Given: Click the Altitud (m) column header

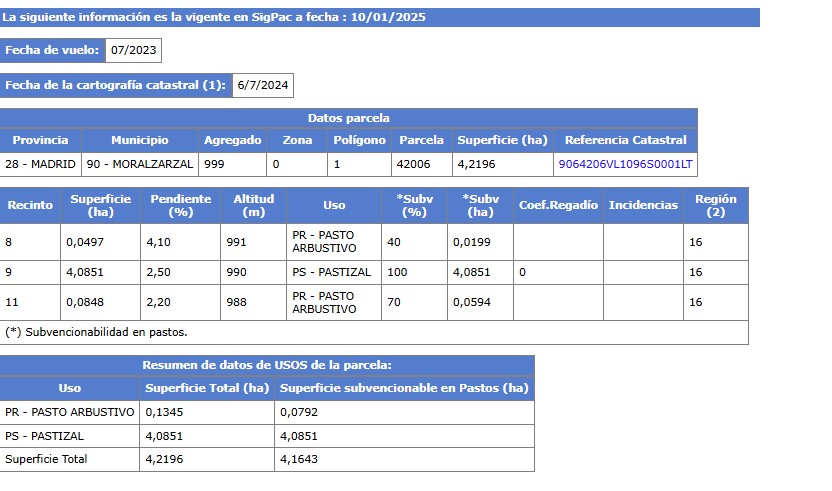Looking at the screenshot, I should point(254,205).
